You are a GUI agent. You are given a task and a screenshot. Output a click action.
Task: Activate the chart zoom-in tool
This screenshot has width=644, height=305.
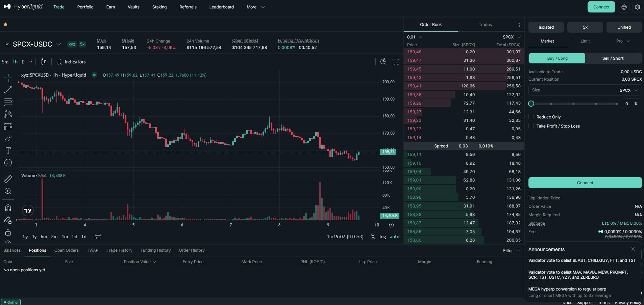pos(8,191)
